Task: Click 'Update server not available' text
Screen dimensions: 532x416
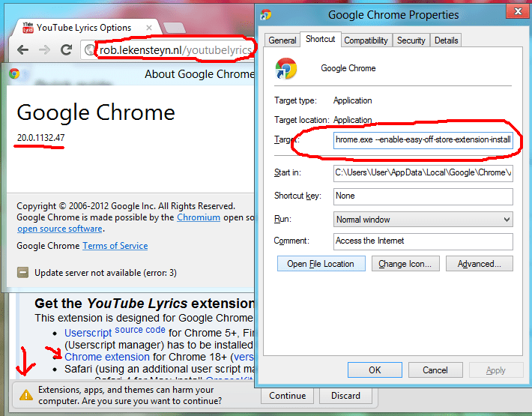Action: click(x=106, y=273)
